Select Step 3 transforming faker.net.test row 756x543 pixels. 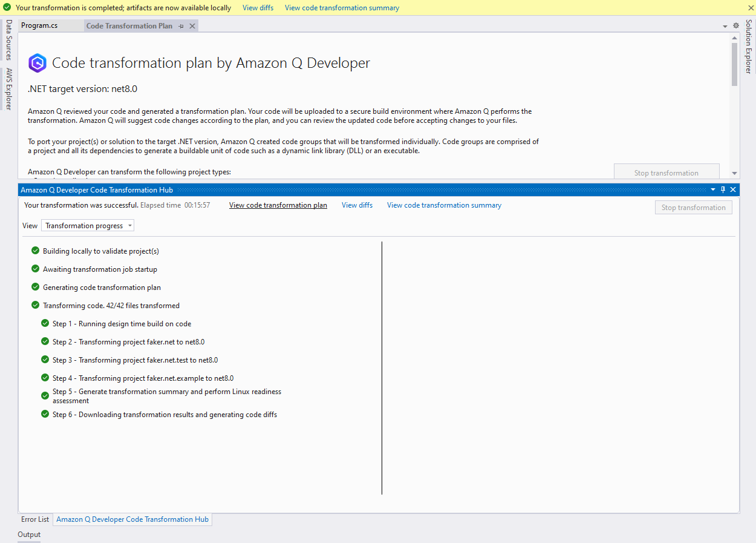(x=135, y=360)
